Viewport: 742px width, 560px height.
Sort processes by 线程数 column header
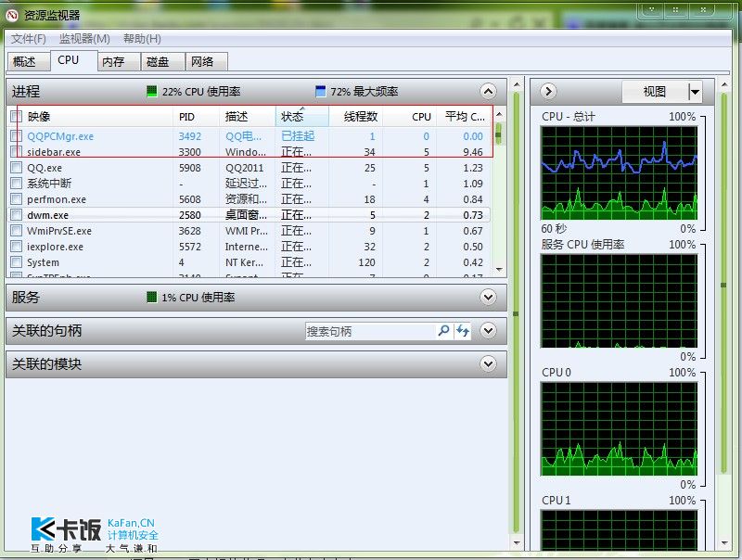[x=356, y=116]
